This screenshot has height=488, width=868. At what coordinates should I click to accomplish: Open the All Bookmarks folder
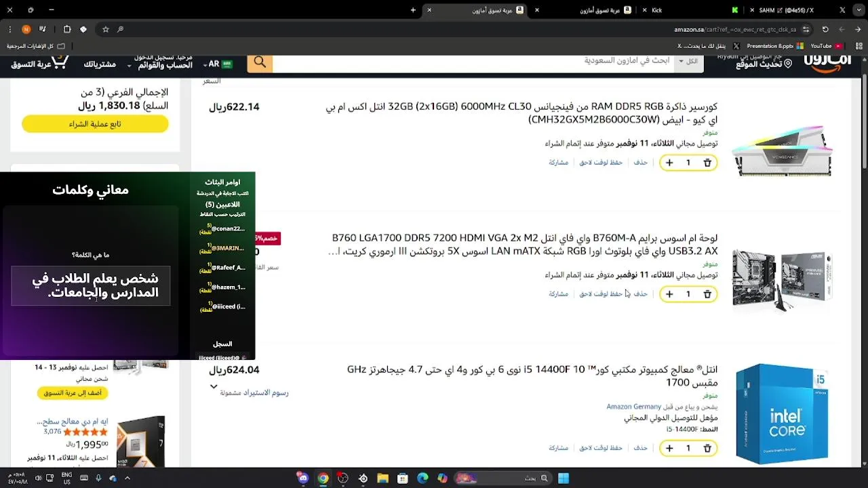(x=36, y=46)
